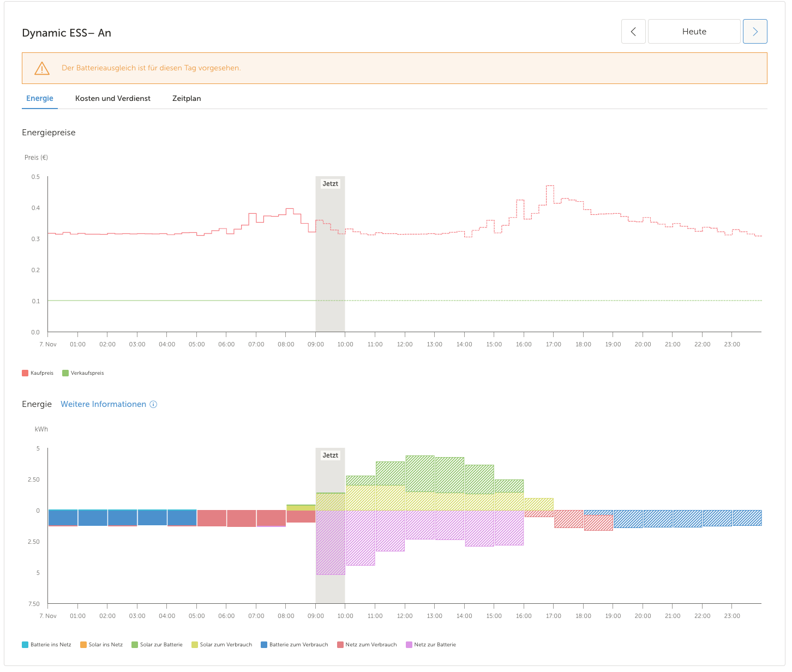The image size is (792, 672).
Task: Toggle Verkaufspreis series in price legend
Action: [83, 373]
